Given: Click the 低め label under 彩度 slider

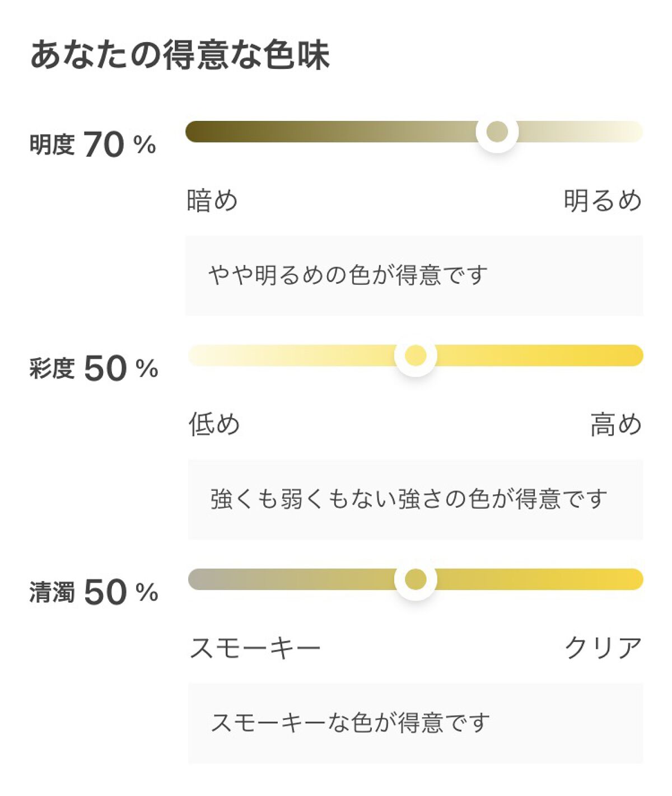Looking at the screenshot, I should 214,424.
